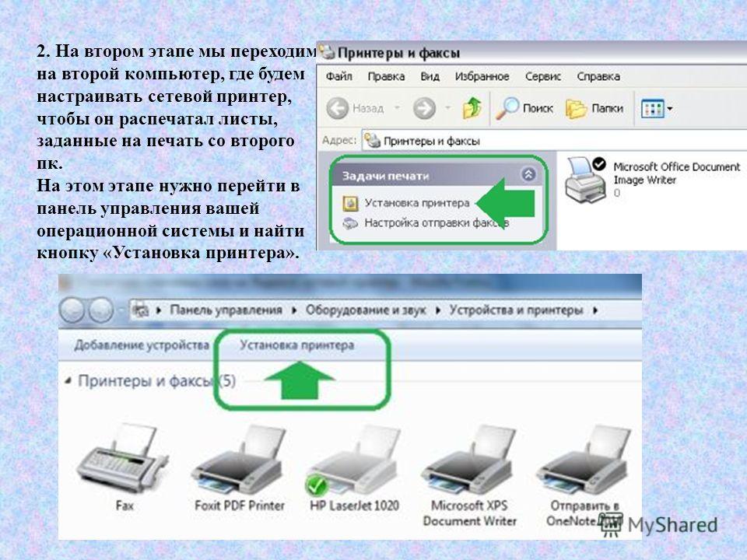Click the printer icon in the address bar
The height and width of the screenshot is (560, 747).
click(372, 141)
